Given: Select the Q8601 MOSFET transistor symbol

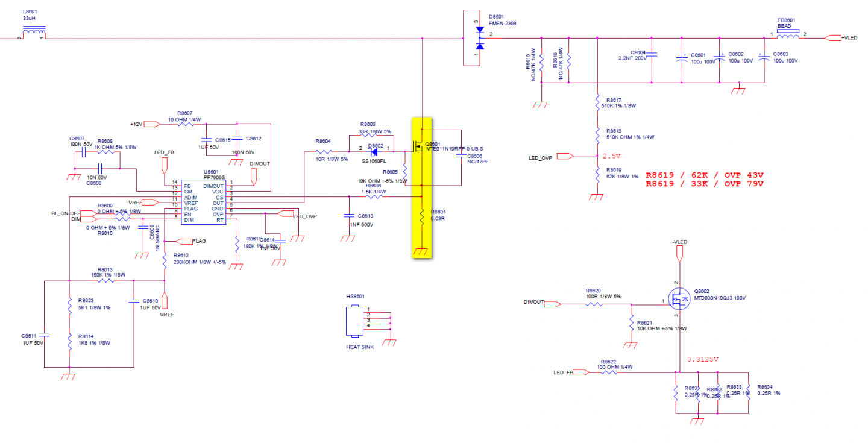Looking at the screenshot, I should [417, 146].
